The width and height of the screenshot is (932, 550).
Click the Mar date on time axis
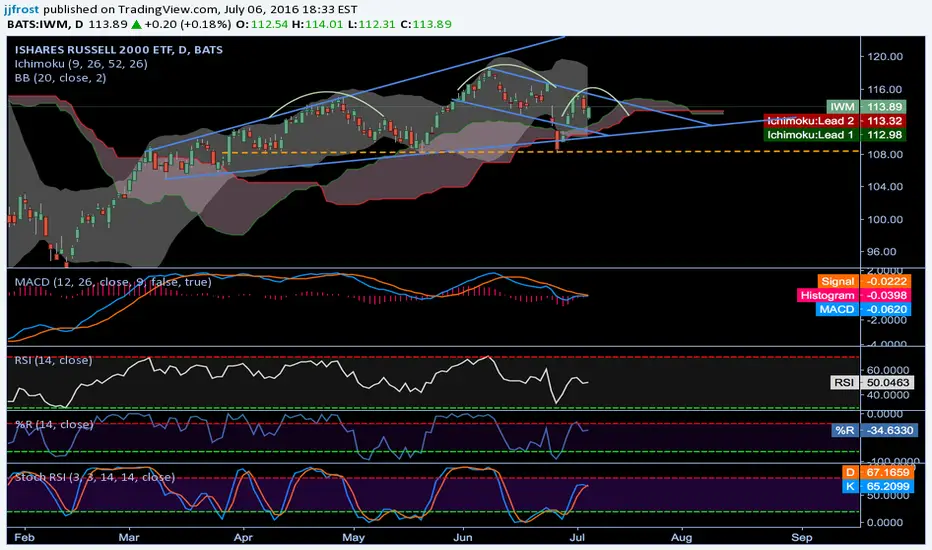click(129, 538)
